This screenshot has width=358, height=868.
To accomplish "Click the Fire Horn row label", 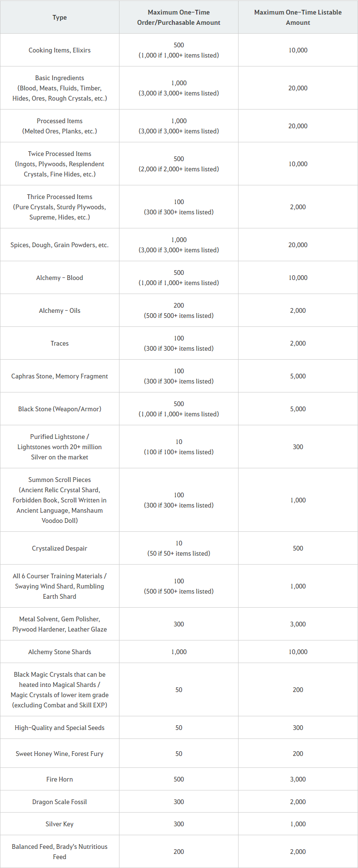I will (60, 779).
